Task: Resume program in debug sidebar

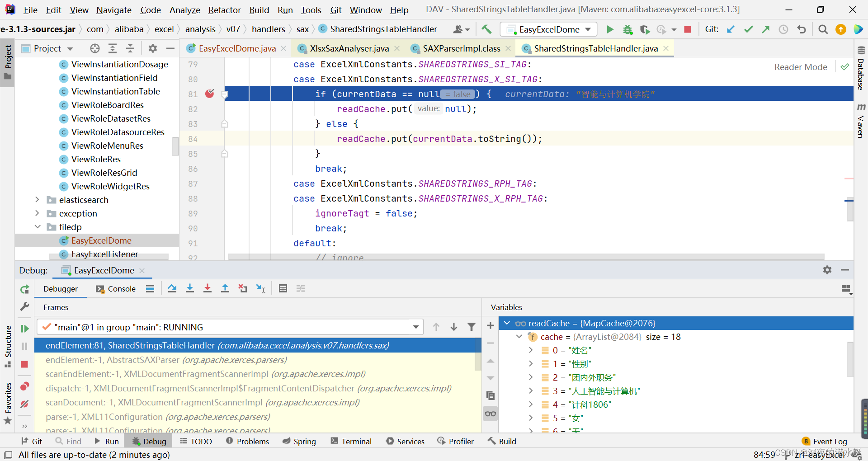Action: pos(25,329)
